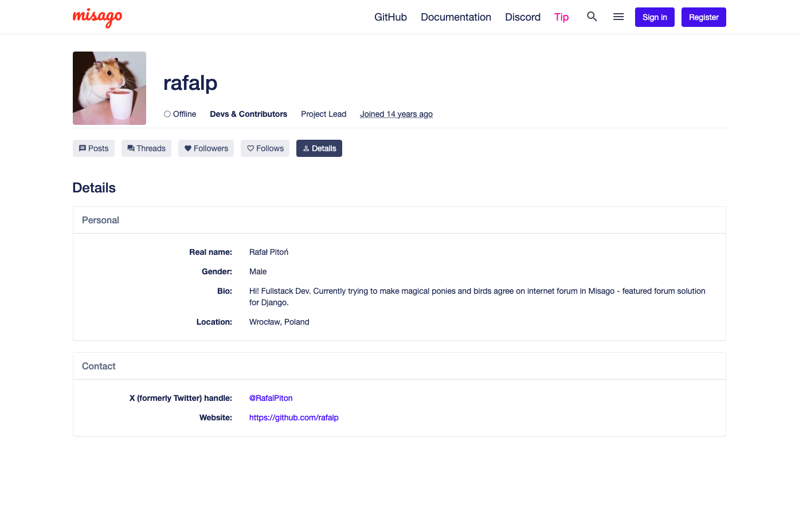
Task: Show the Follows tab
Action: 265,148
